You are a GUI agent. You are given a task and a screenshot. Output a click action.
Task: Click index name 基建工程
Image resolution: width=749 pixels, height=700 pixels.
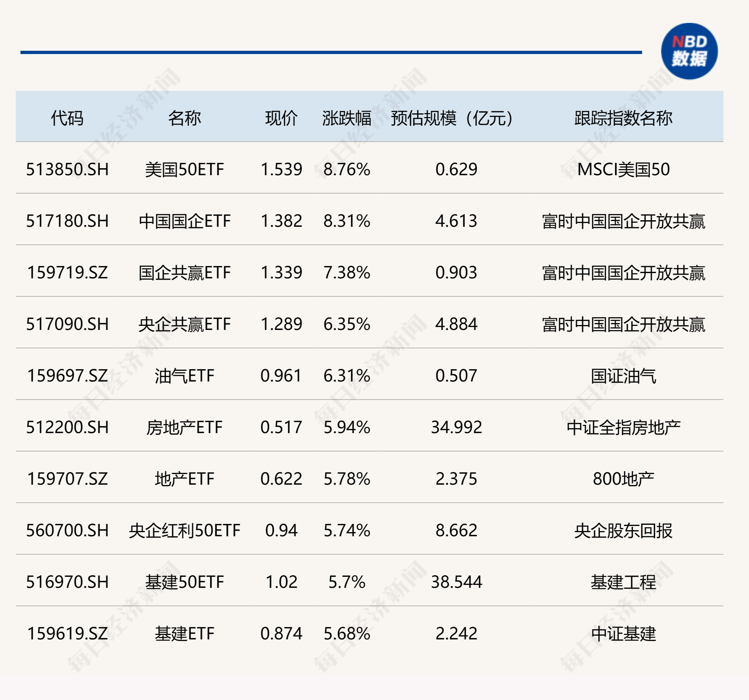tap(623, 582)
